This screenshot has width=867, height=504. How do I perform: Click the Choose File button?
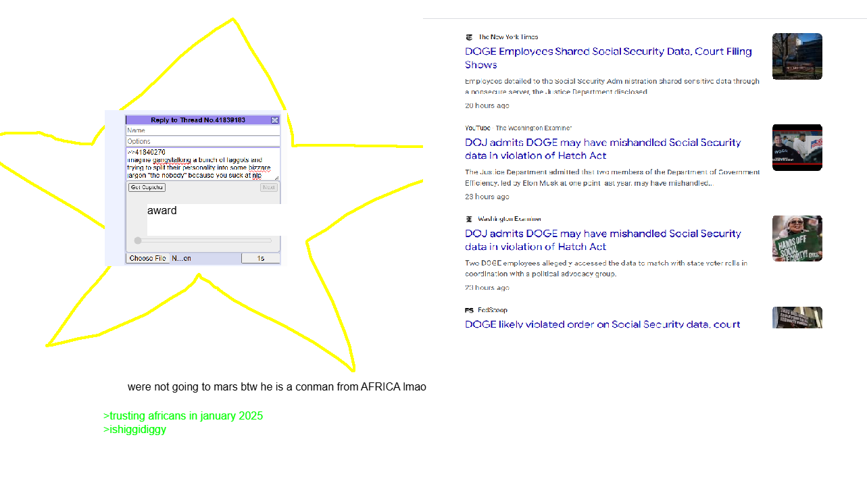click(x=148, y=258)
